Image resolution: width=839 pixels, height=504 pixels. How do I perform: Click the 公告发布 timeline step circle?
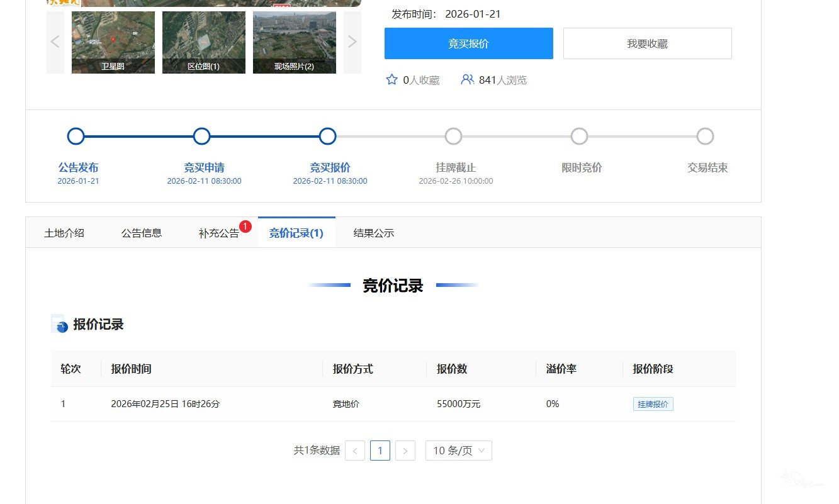(76, 136)
